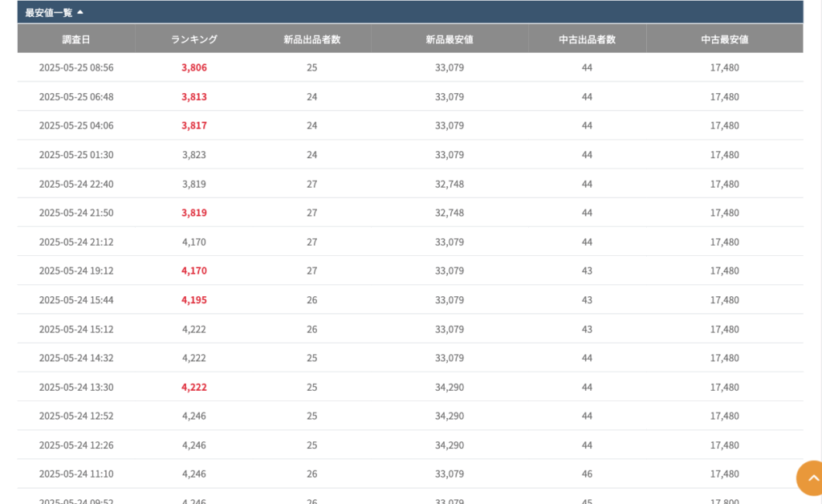Click red ranking 4,170 in 19:12 row
The image size is (822, 504).
[x=194, y=271]
